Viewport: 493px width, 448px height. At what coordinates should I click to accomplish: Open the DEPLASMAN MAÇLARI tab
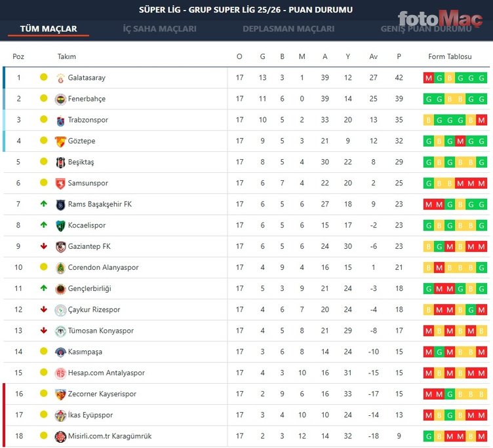288,29
